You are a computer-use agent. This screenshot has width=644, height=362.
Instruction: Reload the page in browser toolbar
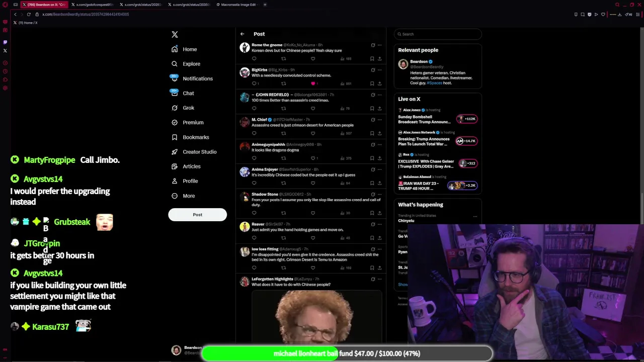[x=29, y=14]
